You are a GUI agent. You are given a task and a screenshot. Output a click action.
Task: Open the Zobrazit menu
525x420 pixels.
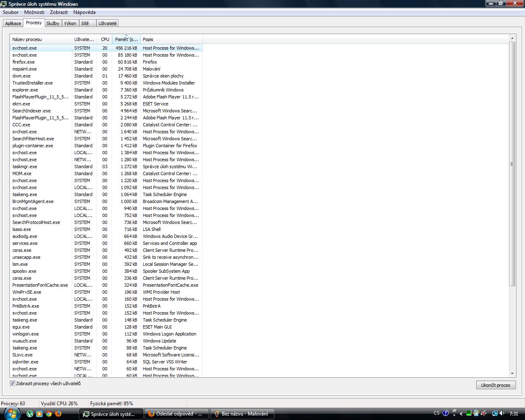pyautogui.click(x=59, y=12)
